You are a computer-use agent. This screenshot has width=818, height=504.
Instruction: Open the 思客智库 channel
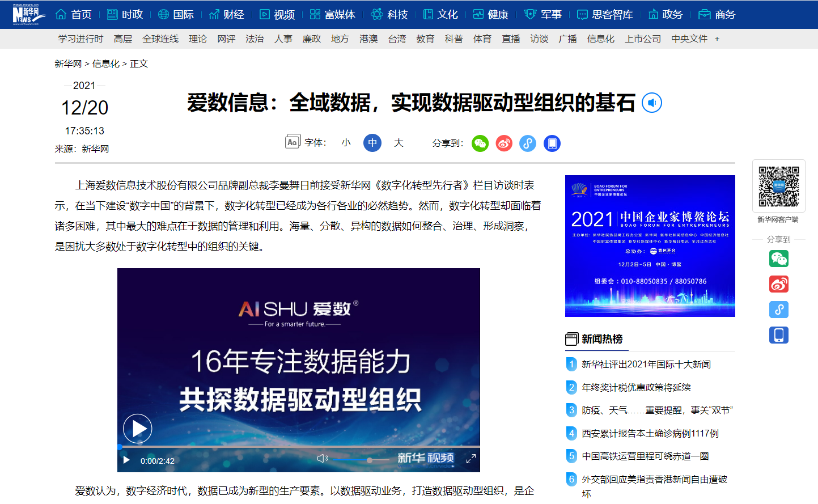[x=605, y=14]
